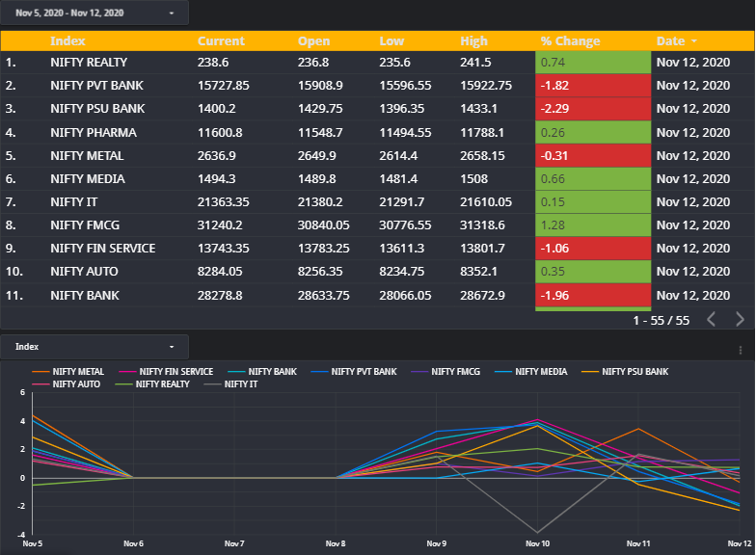The width and height of the screenshot is (756, 555).
Task: Open chart's three-dot options menu
Action: coord(741,351)
